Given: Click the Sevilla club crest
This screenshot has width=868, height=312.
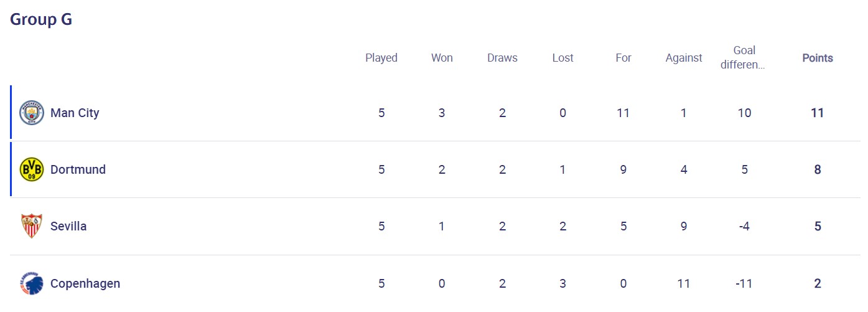Looking at the screenshot, I should pyautogui.click(x=32, y=226).
